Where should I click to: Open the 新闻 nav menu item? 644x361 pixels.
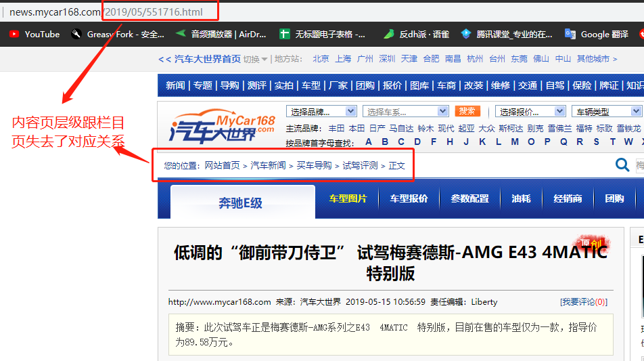tap(175, 85)
